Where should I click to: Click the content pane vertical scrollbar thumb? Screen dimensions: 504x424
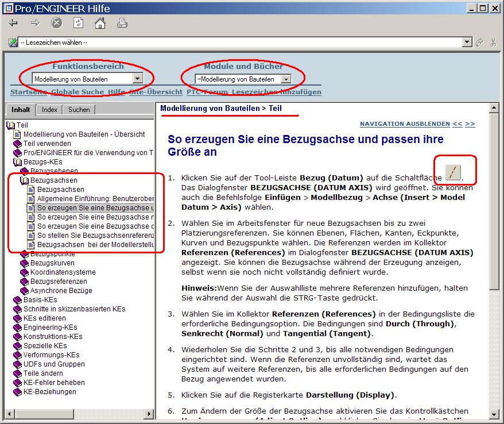pyautogui.click(x=494, y=201)
